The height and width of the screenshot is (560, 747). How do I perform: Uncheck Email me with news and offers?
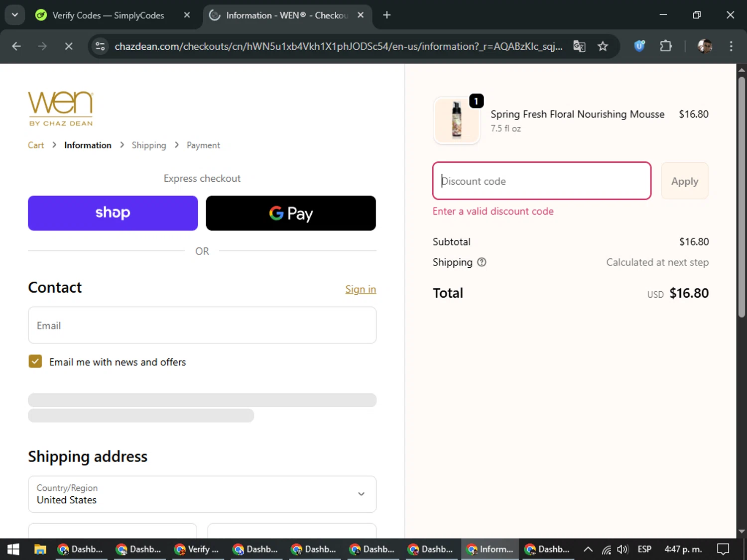click(35, 361)
